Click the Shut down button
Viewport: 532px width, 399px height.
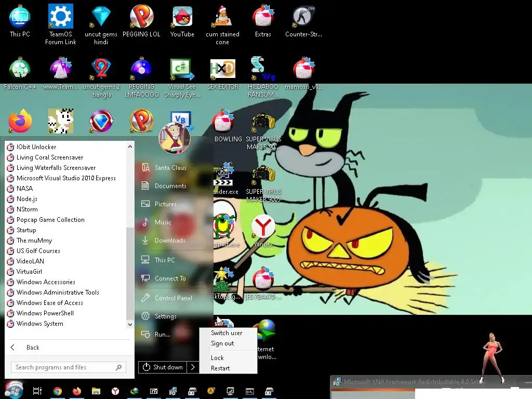(163, 367)
